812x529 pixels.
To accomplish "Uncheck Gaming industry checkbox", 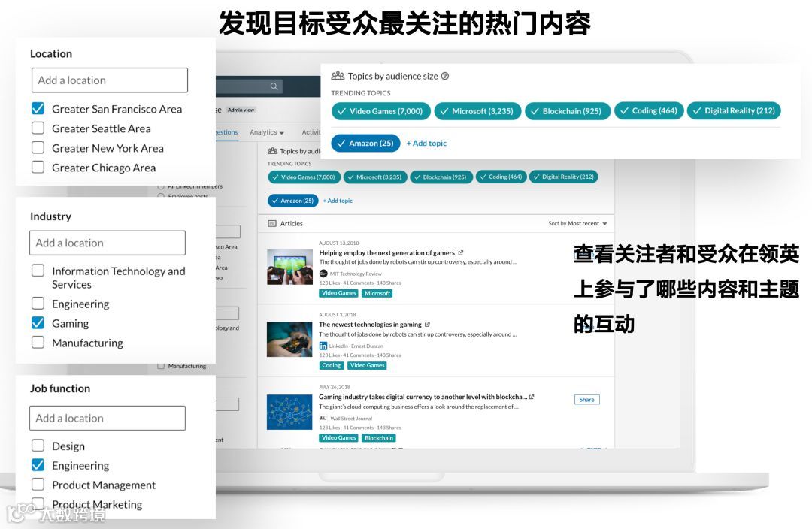I will click(x=38, y=322).
